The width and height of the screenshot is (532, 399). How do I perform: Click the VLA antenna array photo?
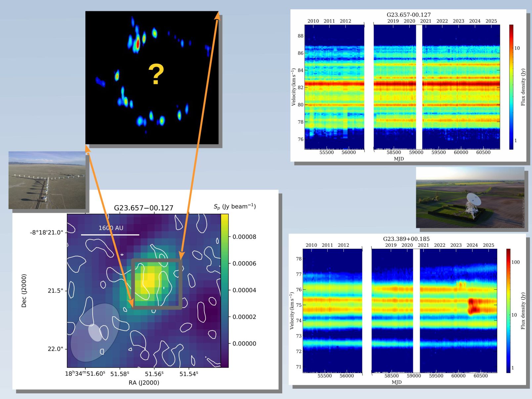click(x=47, y=180)
